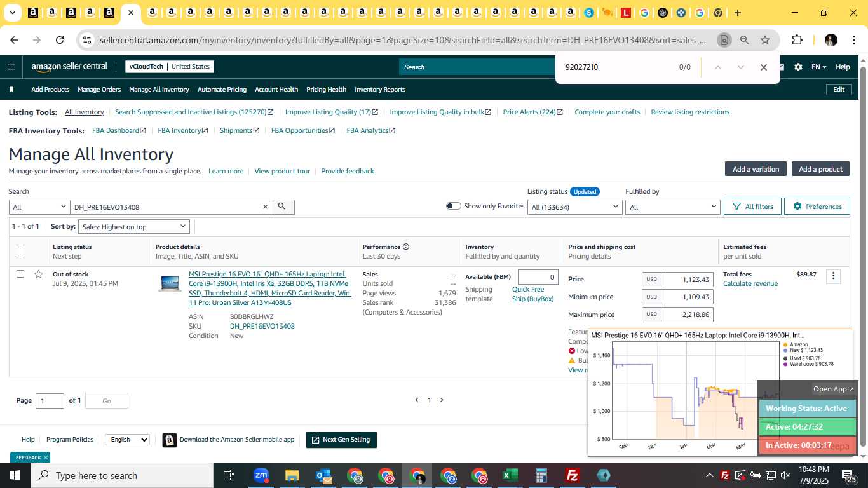Open the EN language dropdown in header
Image resolution: width=868 pixels, height=488 pixels.
[x=818, y=67]
